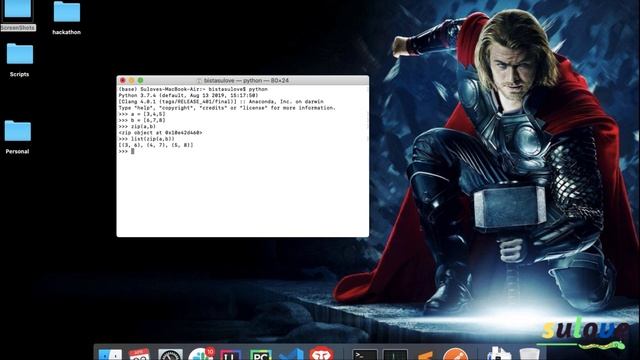Switch to Terminal in the dock
The height and width of the screenshot is (360, 640).
pyautogui.click(x=364, y=354)
